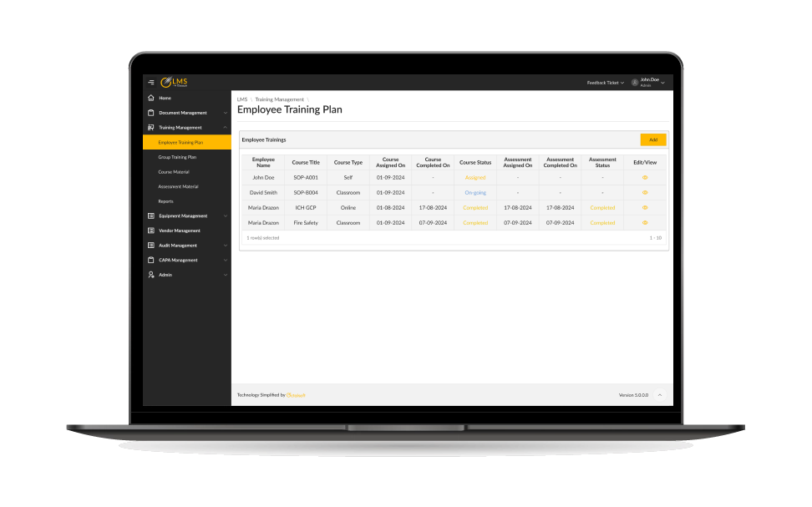Click the CAPA Management sidebar icon
The image size is (812, 507).
(150, 260)
